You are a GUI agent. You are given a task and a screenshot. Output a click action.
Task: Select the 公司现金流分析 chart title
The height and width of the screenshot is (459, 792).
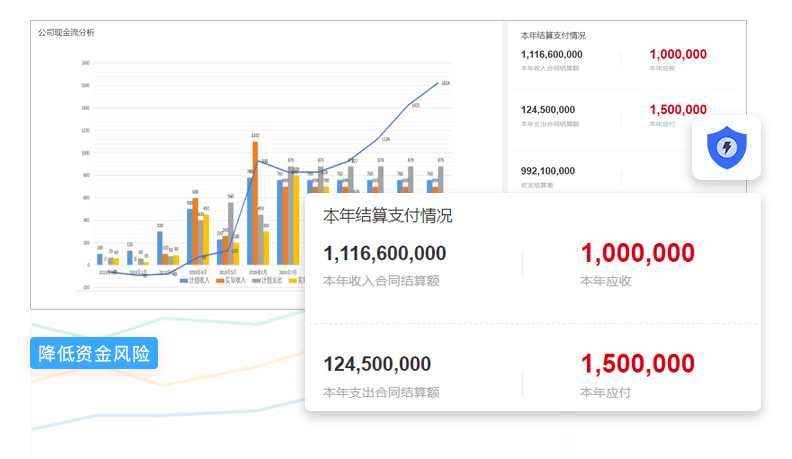tap(66, 33)
